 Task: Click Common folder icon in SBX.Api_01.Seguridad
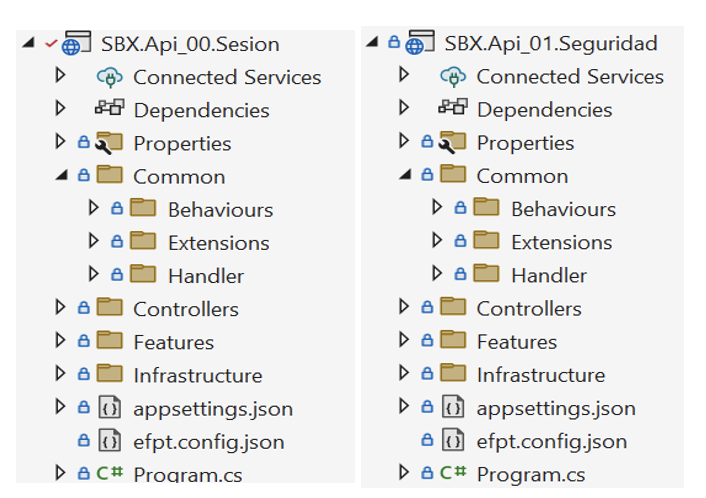(x=453, y=174)
